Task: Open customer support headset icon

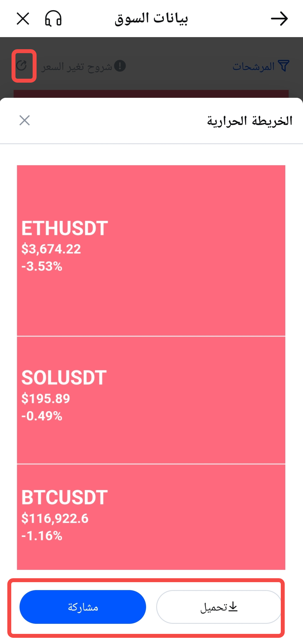Action: coord(53,19)
